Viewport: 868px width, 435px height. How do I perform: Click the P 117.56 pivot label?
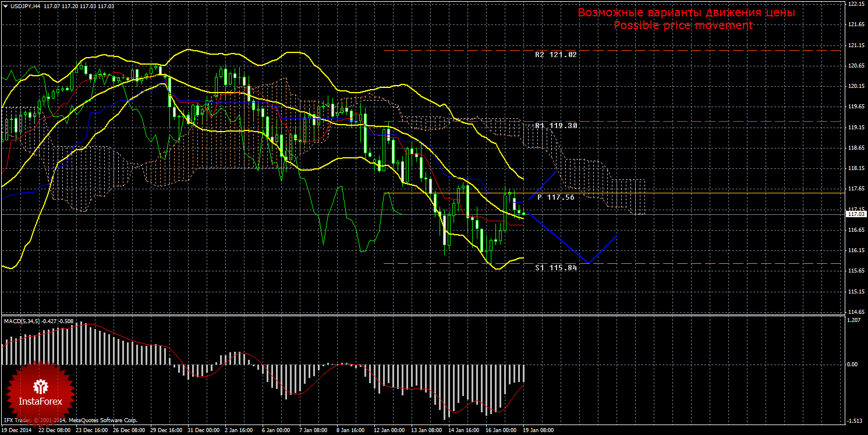click(555, 197)
